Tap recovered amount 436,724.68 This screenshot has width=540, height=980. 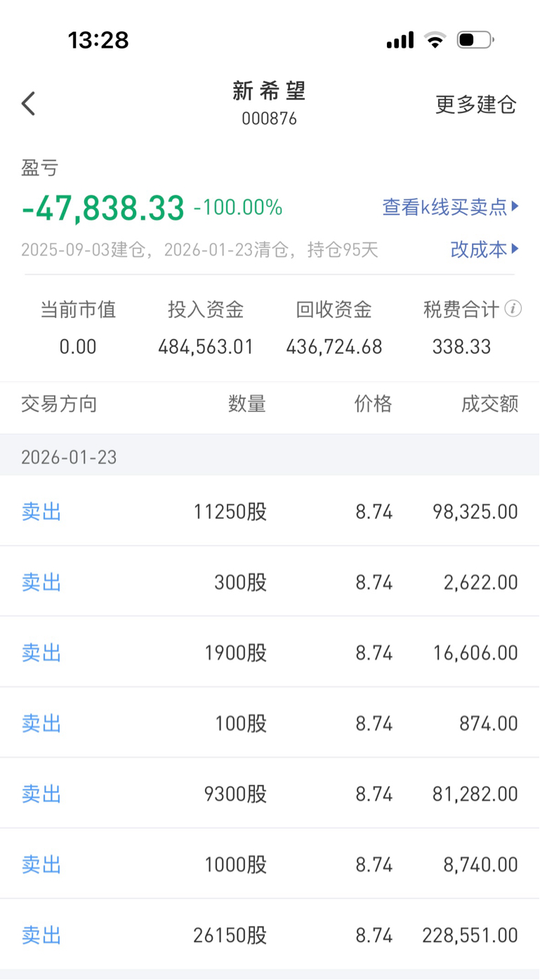[334, 347]
